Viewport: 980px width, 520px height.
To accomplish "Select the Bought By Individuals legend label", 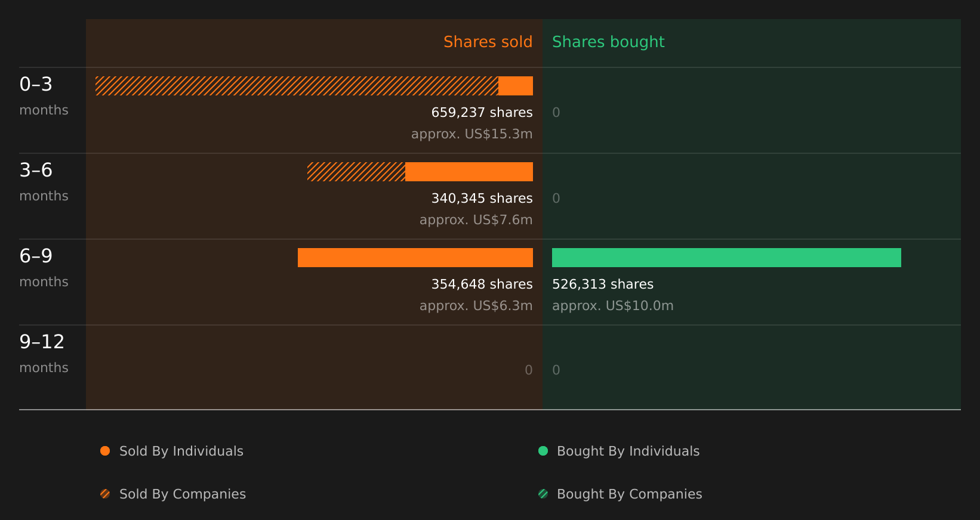I will click(628, 451).
